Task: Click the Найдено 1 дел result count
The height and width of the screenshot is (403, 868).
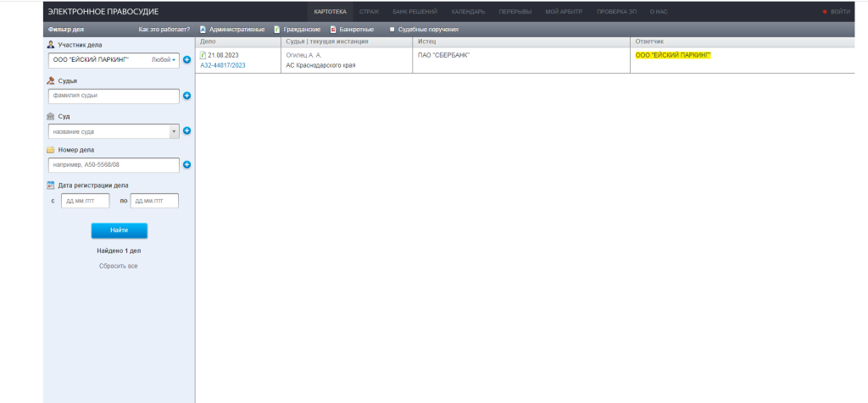Action: pyautogui.click(x=119, y=251)
